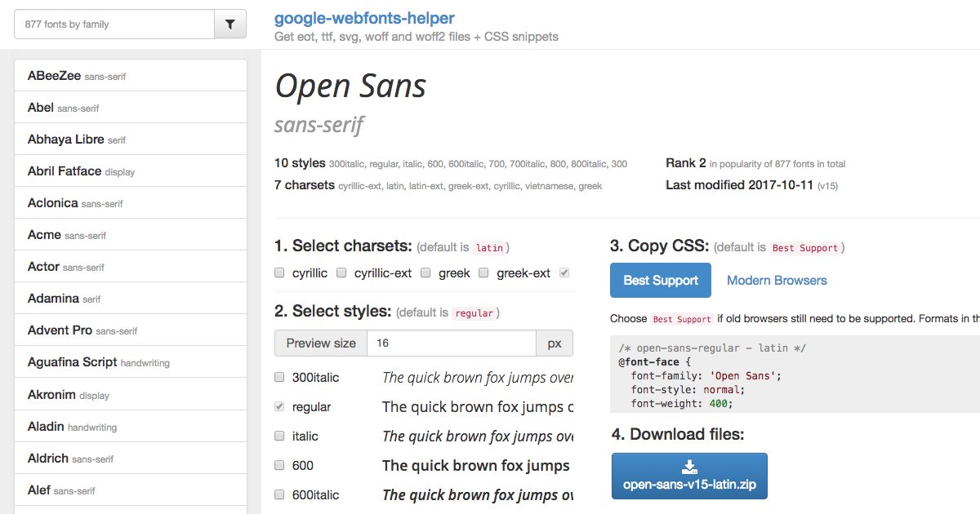Tick the 300italic style checkbox
Image resolution: width=980 pixels, height=514 pixels.
(x=279, y=378)
